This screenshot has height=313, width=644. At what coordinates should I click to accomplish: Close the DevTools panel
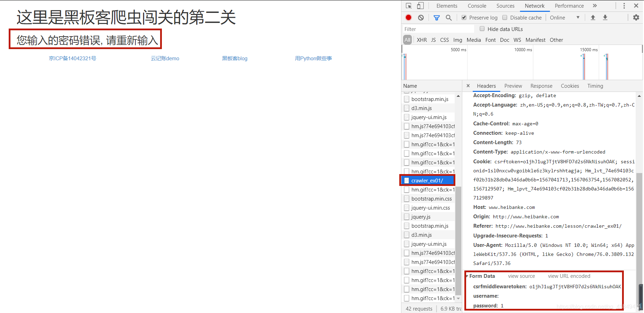pos(636,6)
